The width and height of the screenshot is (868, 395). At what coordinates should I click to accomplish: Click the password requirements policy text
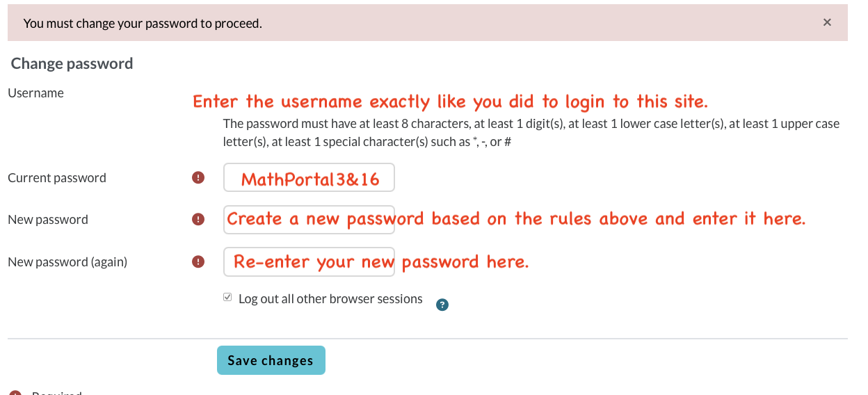(531, 133)
